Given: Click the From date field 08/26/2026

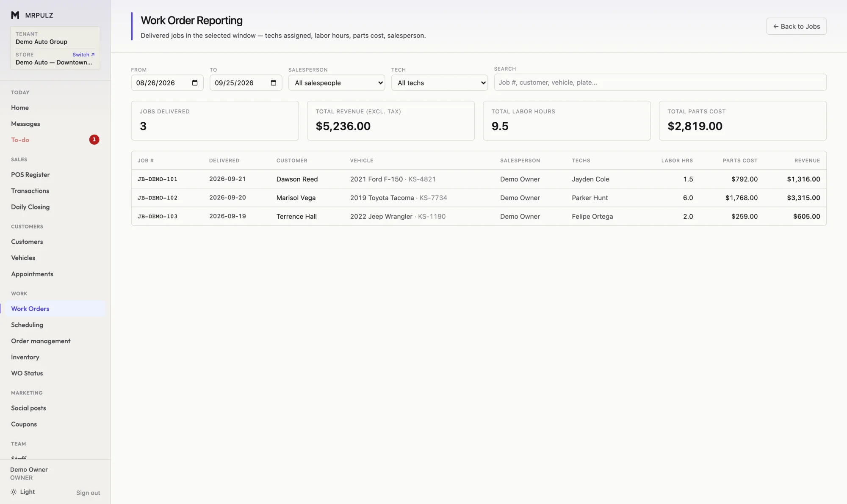Looking at the screenshot, I should 167,83.
